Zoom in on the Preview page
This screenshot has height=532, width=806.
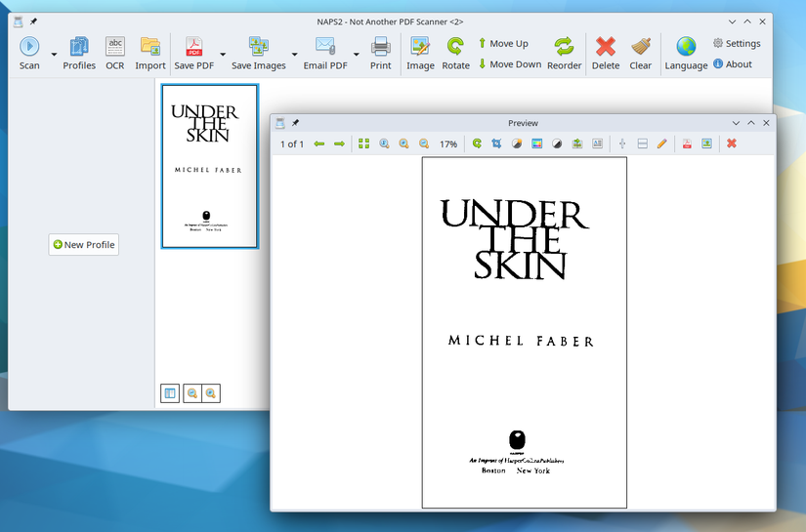[x=404, y=143]
